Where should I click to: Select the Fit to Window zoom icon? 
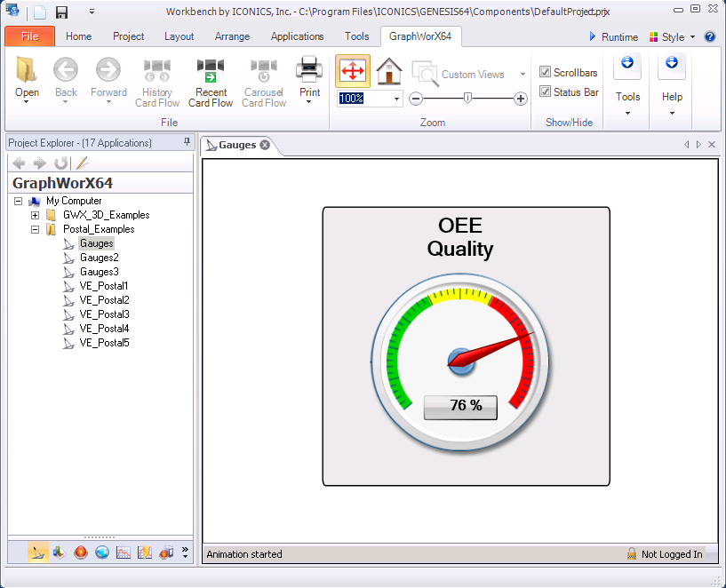click(x=353, y=70)
